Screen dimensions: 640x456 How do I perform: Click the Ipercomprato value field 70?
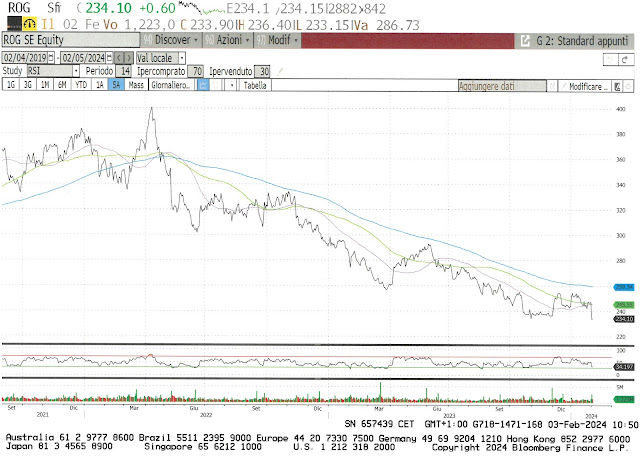click(196, 71)
